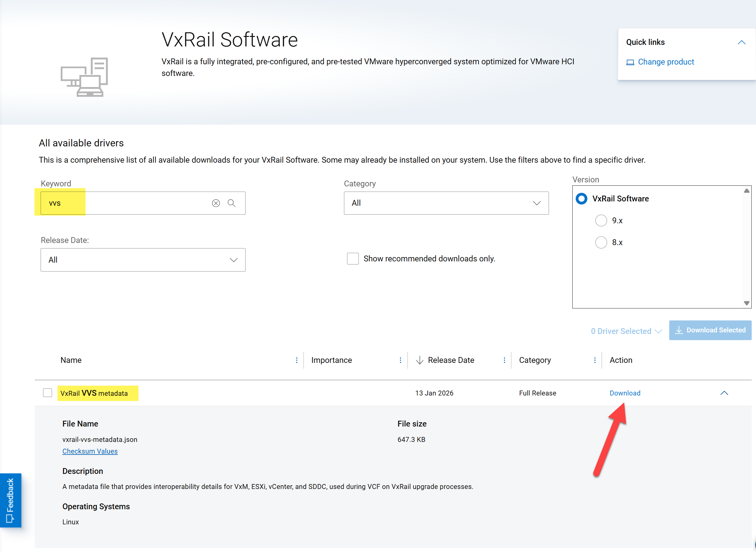Tick the VxRail VVS metadata checkbox

tap(47, 393)
